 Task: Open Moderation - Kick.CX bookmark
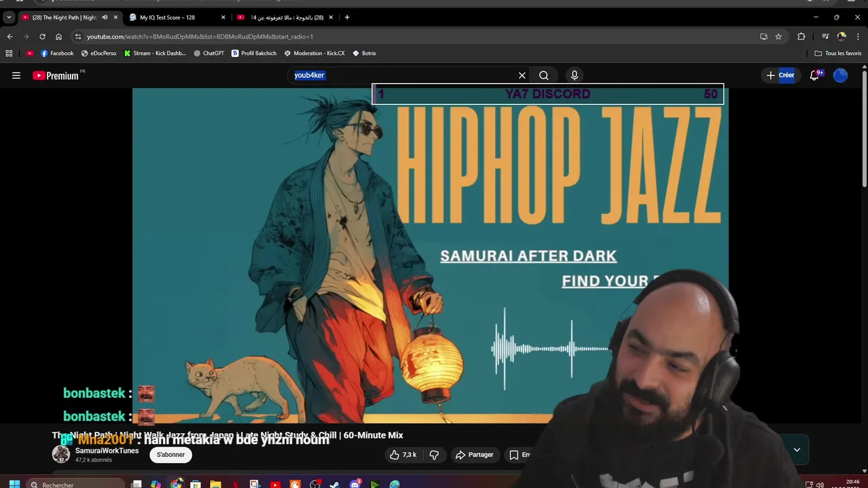(x=315, y=54)
